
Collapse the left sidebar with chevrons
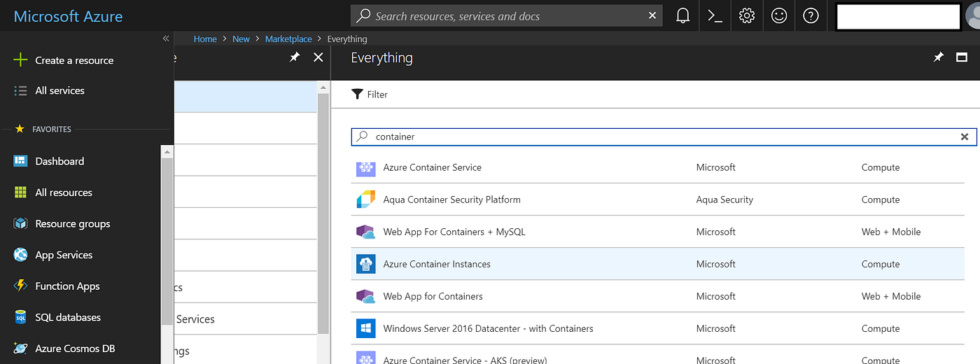coord(166,38)
